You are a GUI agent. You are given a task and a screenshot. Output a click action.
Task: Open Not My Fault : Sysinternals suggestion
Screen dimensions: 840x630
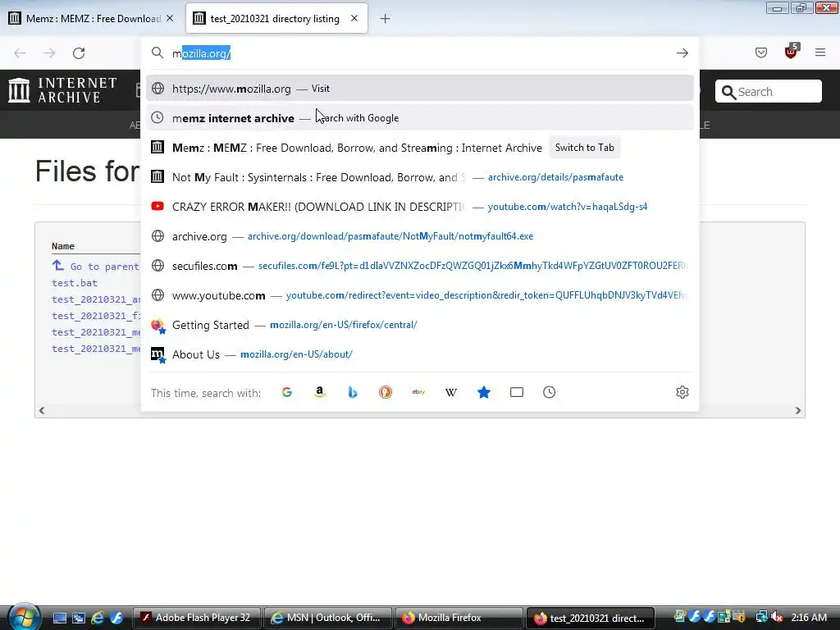click(x=419, y=177)
